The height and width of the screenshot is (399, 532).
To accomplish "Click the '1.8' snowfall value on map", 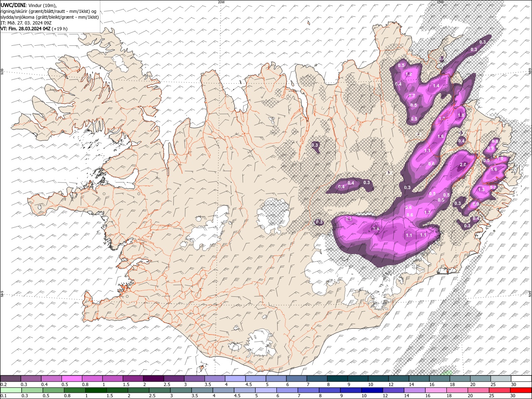I will point(461,116).
